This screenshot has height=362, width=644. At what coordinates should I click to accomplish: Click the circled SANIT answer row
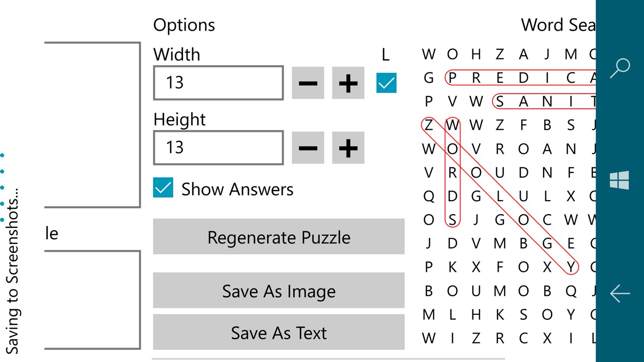[x=543, y=102]
